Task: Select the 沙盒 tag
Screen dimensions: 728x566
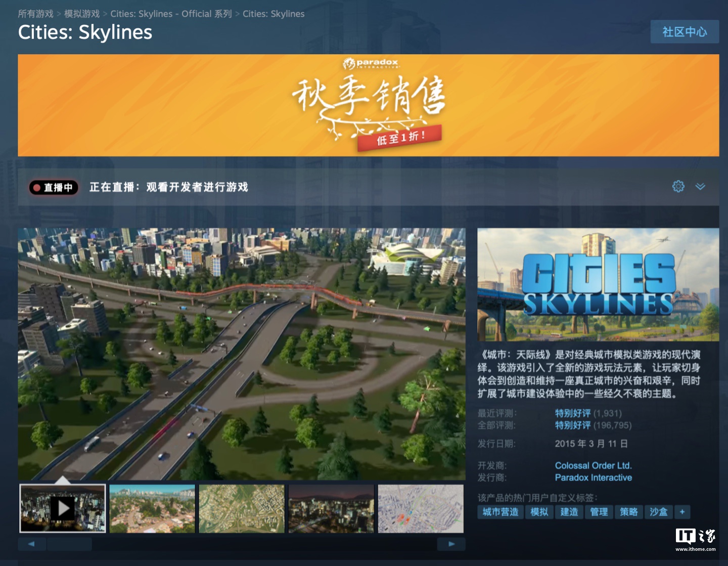Action: (659, 512)
